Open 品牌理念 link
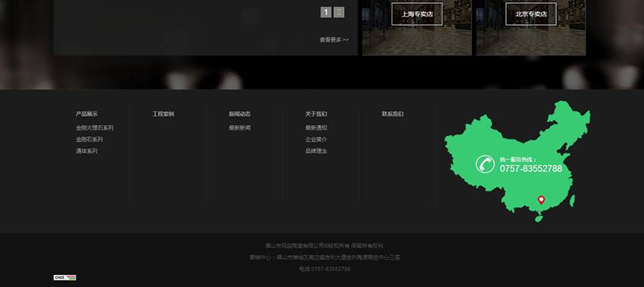 pyautogui.click(x=316, y=151)
